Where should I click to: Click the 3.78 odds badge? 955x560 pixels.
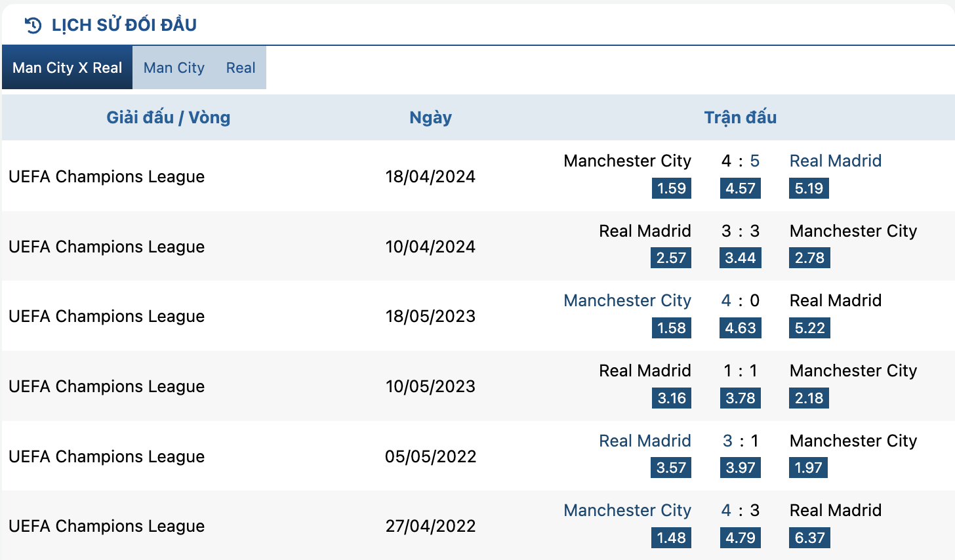741,398
